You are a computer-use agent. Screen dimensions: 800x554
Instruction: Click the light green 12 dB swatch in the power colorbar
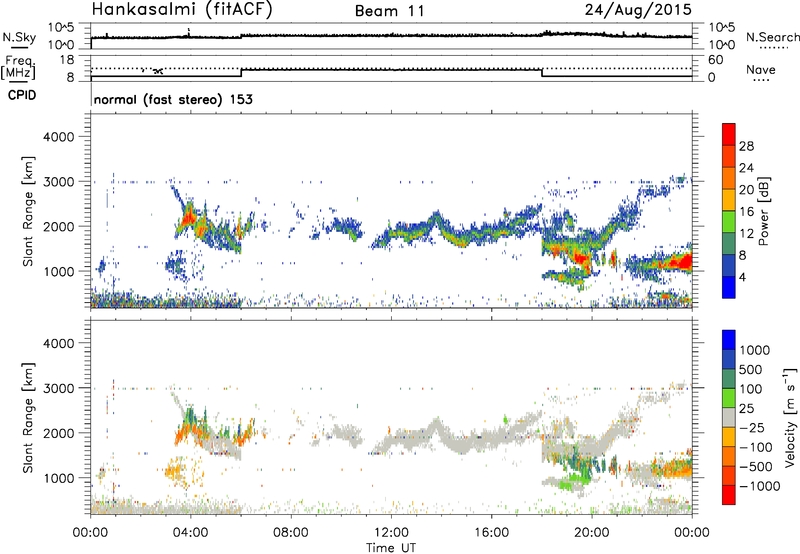[729, 222]
